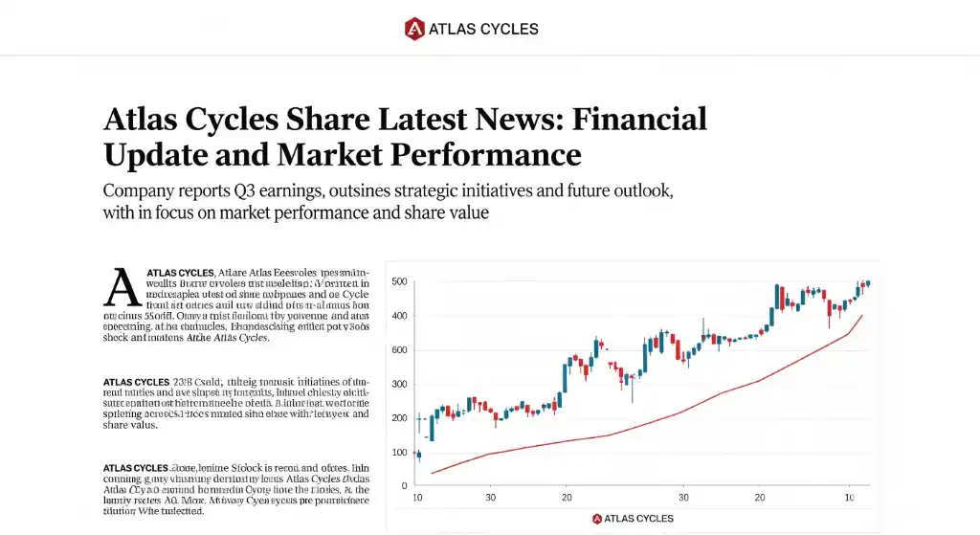This screenshot has height=535, width=980.
Task: Click the 300 label on the chart y-axis
Action: 399,385
